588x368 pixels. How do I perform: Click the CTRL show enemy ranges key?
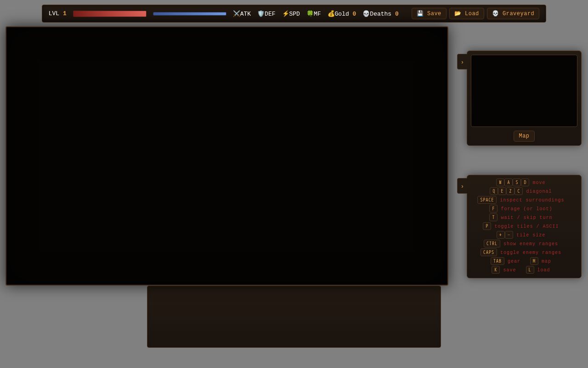pos(492,244)
